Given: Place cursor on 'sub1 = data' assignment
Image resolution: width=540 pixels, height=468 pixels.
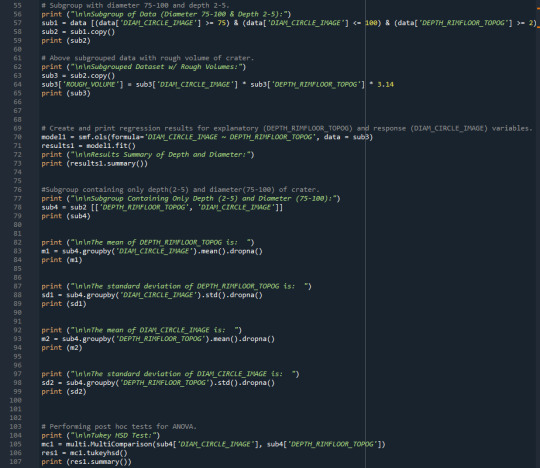Looking at the screenshot, I should (x=64, y=23).
